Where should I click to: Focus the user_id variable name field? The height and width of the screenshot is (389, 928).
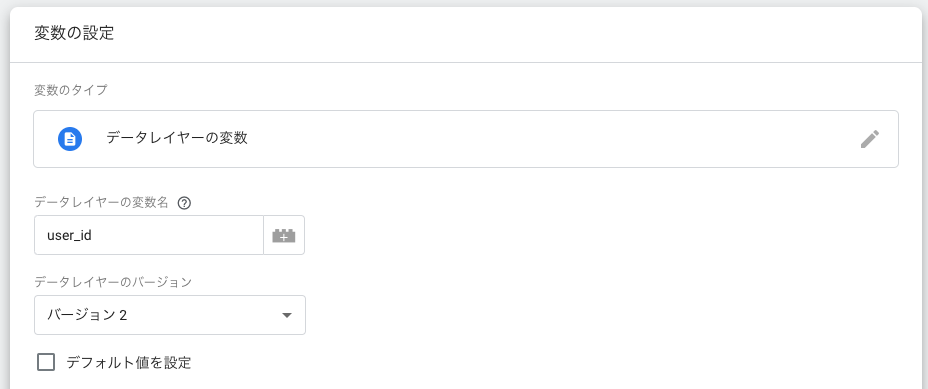[x=149, y=235]
